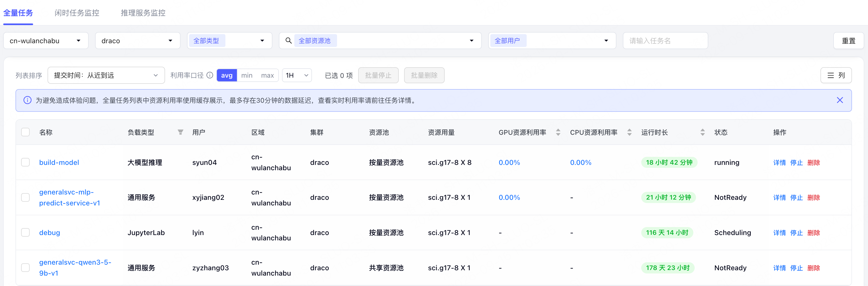
Task: Sort by CPU资源利用率 column arrows
Action: pyautogui.click(x=630, y=132)
